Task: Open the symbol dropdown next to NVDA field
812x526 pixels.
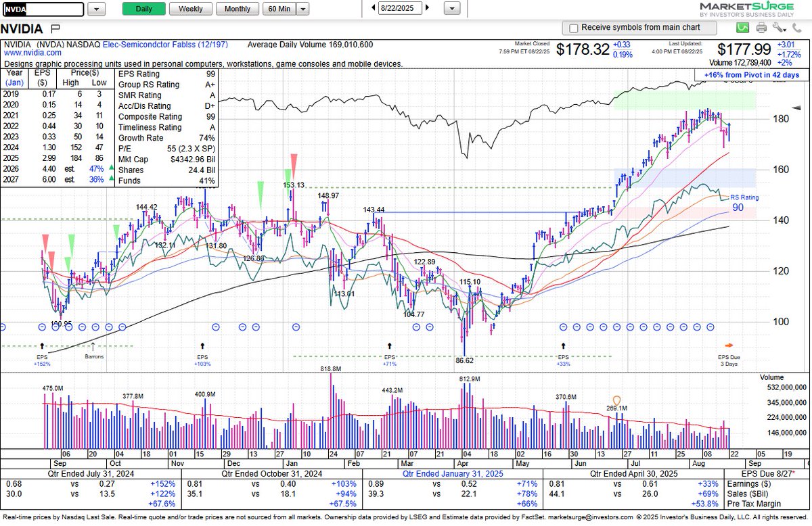Action: [95, 9]
